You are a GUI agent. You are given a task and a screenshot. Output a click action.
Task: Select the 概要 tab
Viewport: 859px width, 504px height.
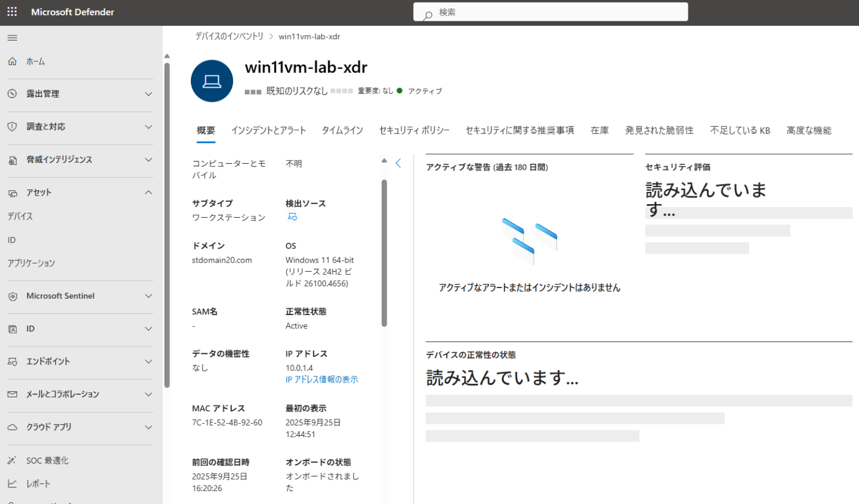point(206,131)
